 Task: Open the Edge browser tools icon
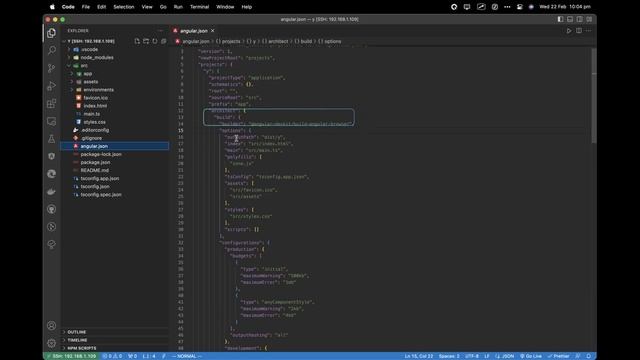tap(51, 174)
